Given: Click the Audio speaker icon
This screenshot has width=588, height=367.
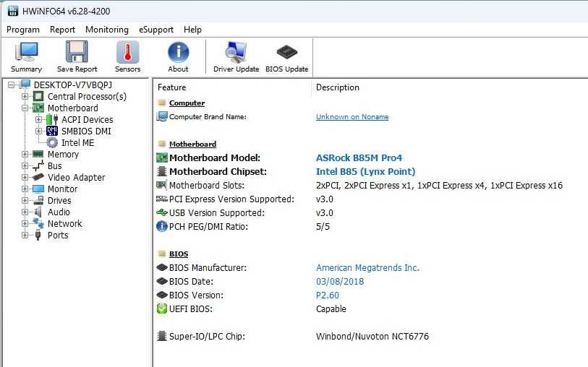Looking at the screenshot, I should (38, 212).
